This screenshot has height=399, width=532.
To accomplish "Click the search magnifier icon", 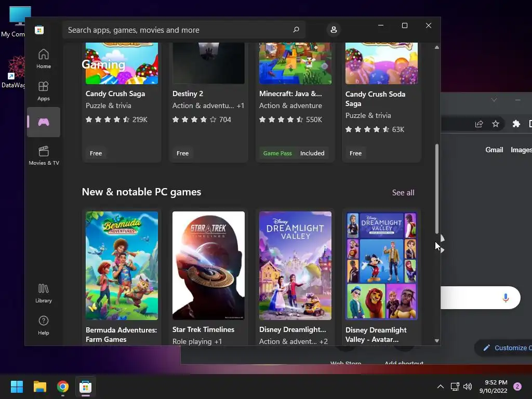I will 296,30.
